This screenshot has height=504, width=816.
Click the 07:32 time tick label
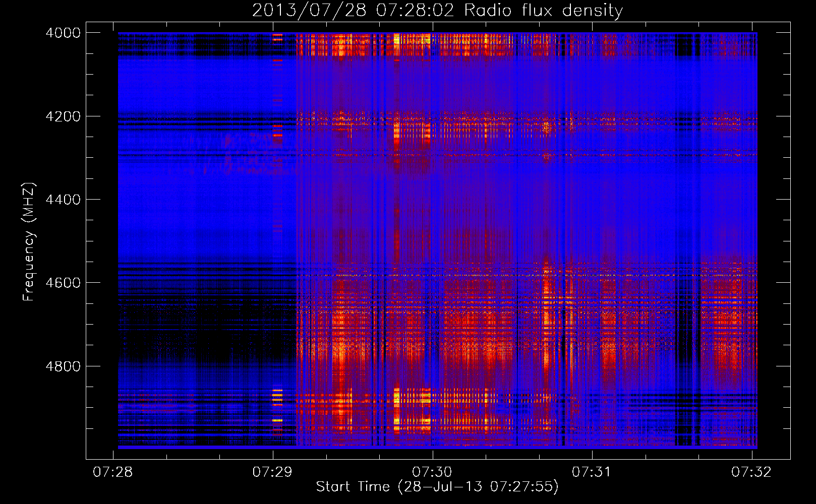click(x=751, y=472)
